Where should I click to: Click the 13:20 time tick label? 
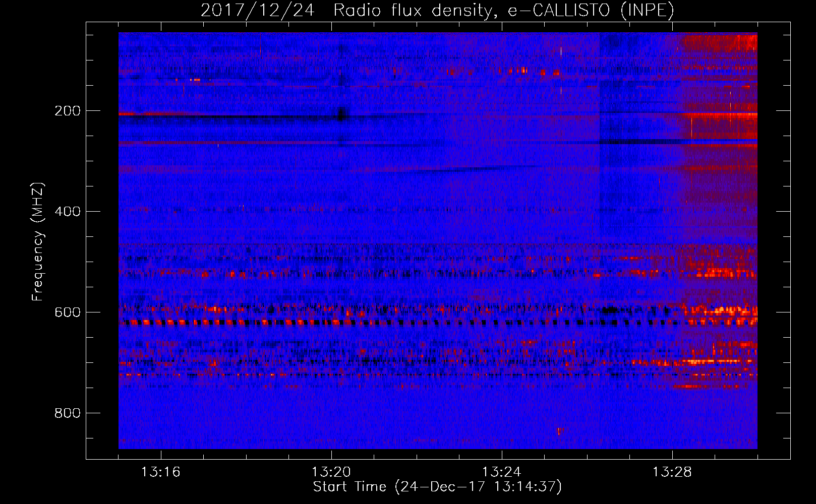tap(331, 472)
